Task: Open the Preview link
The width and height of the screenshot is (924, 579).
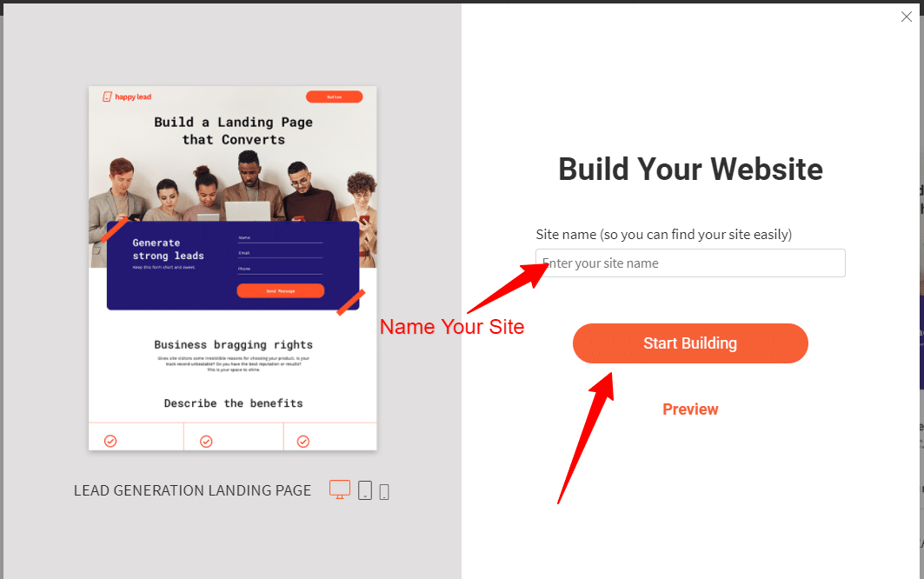Action: click(x=690, y=409)
